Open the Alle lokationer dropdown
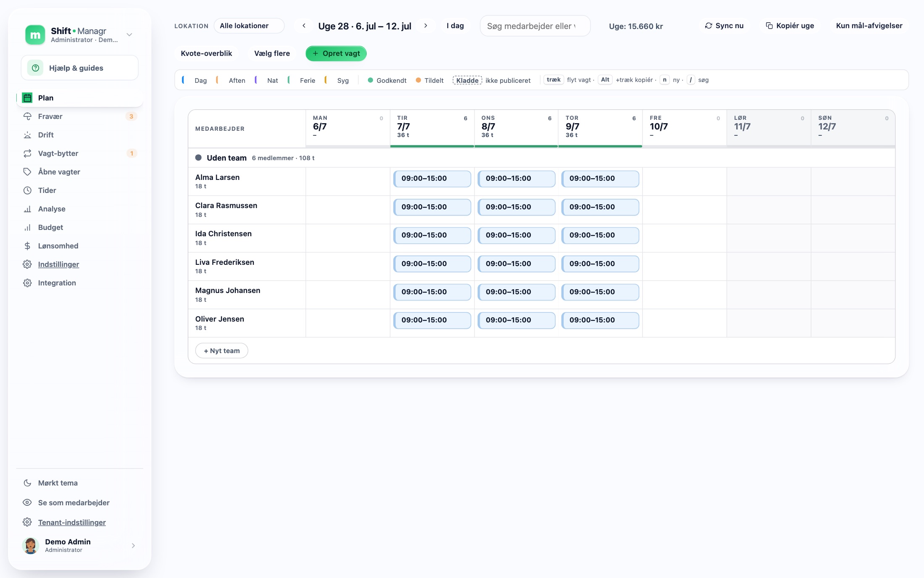924x578 pixels. [249, 26]
